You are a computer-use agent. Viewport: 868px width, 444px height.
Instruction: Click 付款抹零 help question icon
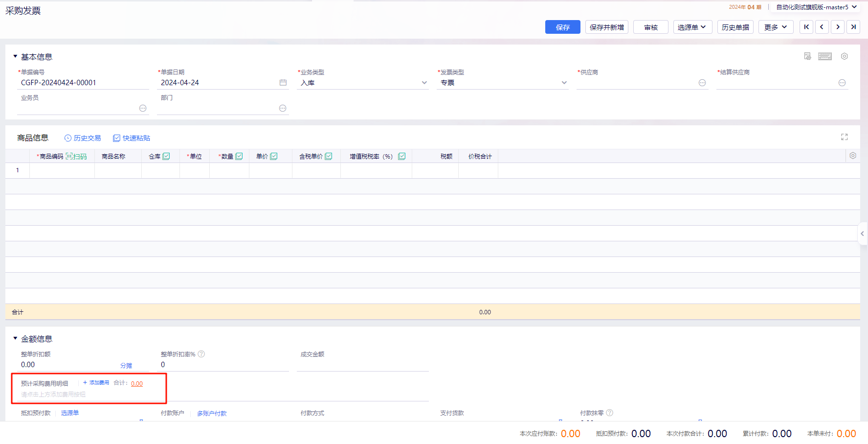(x=610, y=413)
